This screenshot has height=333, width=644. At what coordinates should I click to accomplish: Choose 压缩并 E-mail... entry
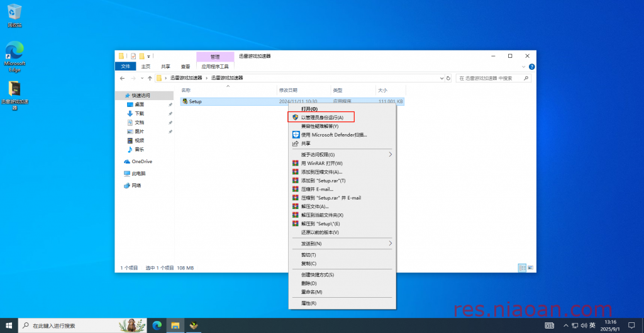click(342, 189)
